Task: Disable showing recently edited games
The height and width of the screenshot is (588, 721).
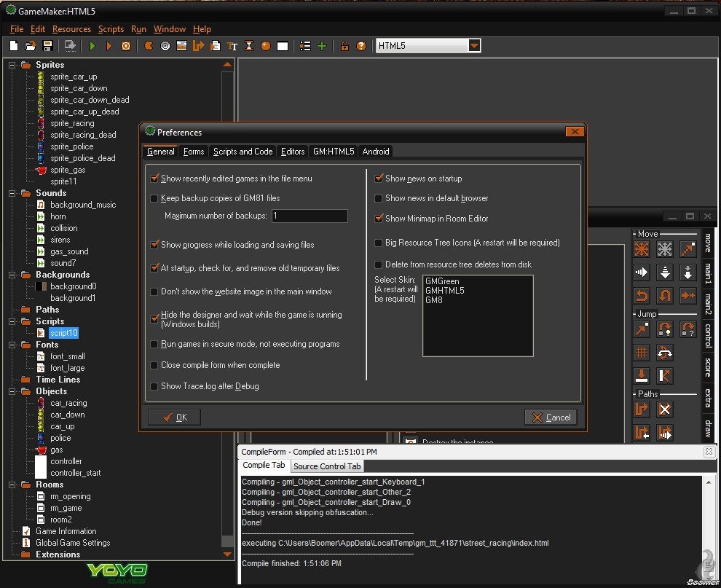Action: (154, 179)
